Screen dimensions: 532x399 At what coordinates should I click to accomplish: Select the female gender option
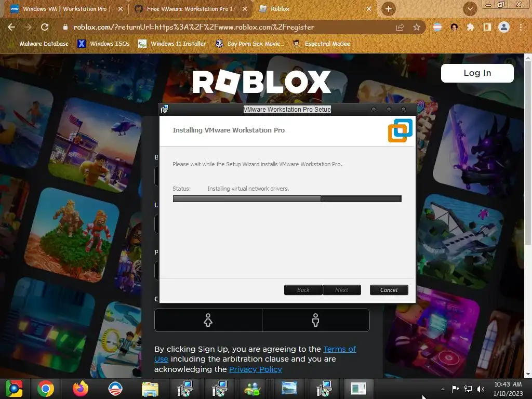208,320
